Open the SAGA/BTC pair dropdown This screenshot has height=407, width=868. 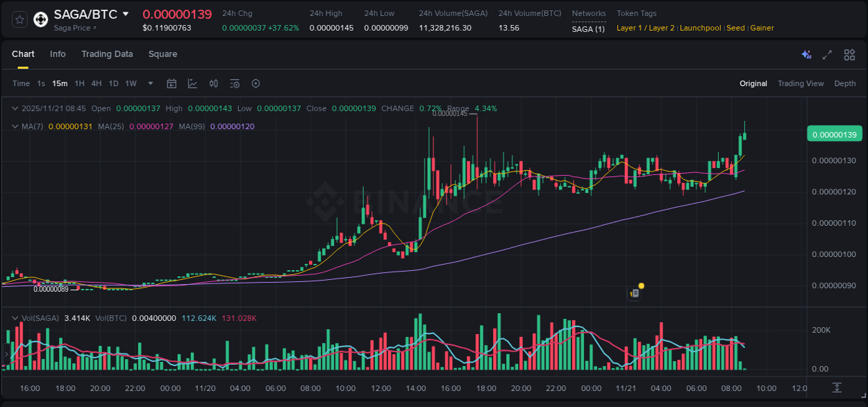[126, 13]
